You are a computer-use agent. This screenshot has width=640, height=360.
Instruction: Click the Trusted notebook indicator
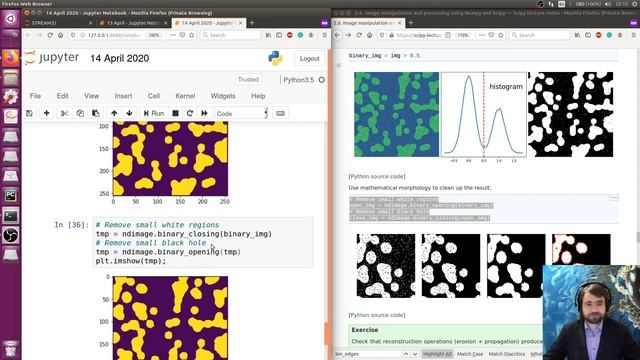tap(248, 80)
